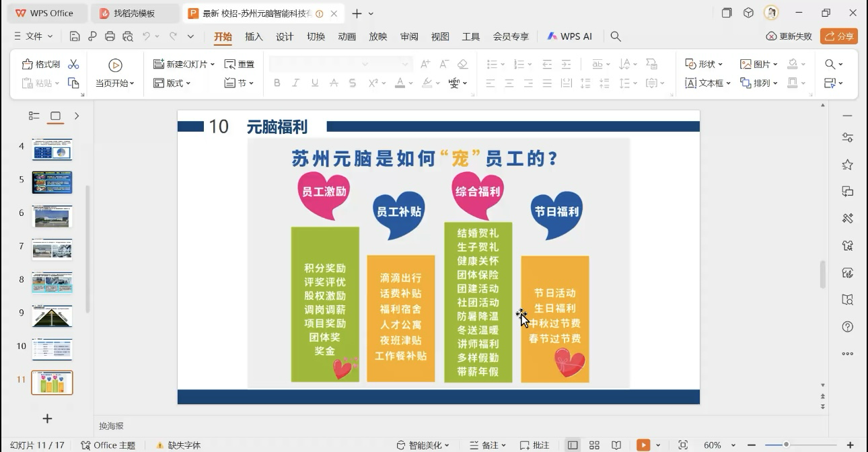Open Print Preview from quick toolbar
This screenshot has height=452, width=868.
(127, 36)
